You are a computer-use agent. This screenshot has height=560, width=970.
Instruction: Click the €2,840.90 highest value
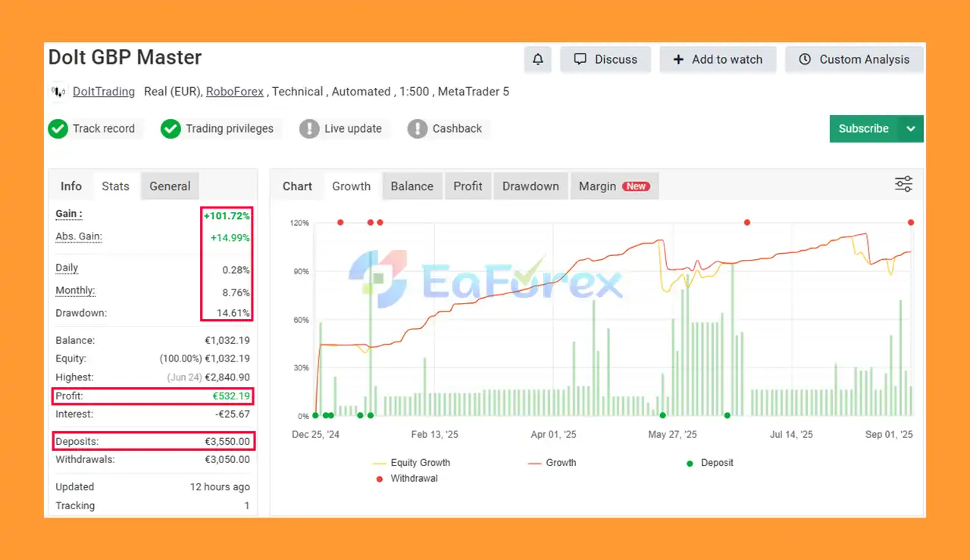click(x=227, y=377)
